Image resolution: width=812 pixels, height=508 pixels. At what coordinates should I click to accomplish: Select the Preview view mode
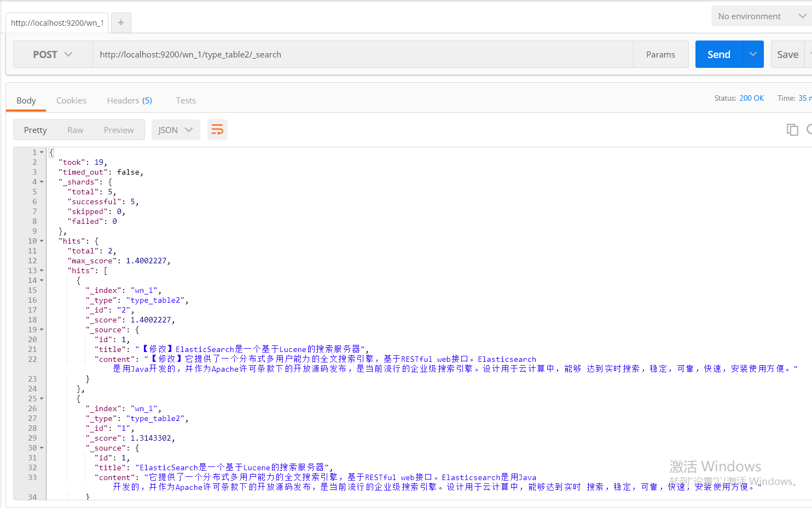coord(119,130)
